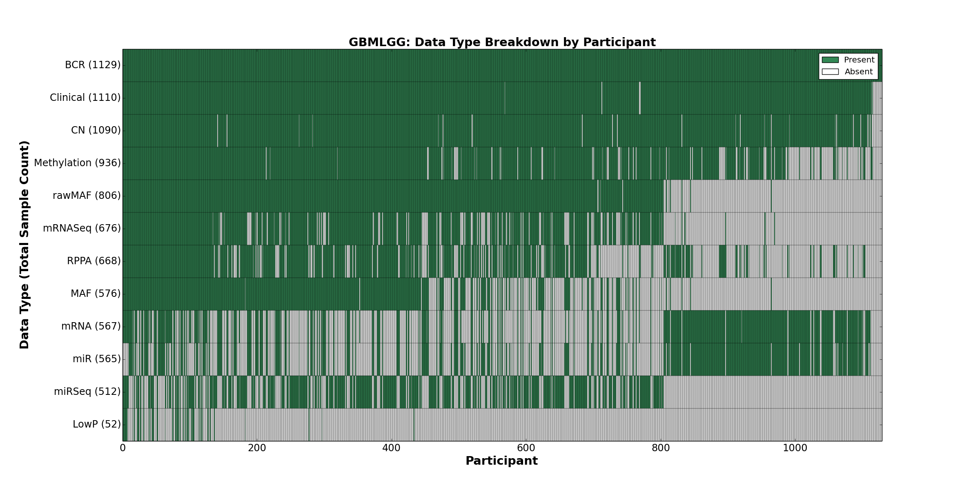Select the RPPA (668) row label
980x490 pixels.
pyautogui.click(x=94, y=261)
